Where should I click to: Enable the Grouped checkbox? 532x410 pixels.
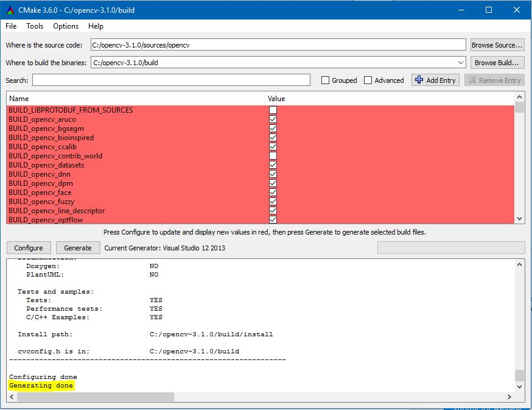(326, 80)
